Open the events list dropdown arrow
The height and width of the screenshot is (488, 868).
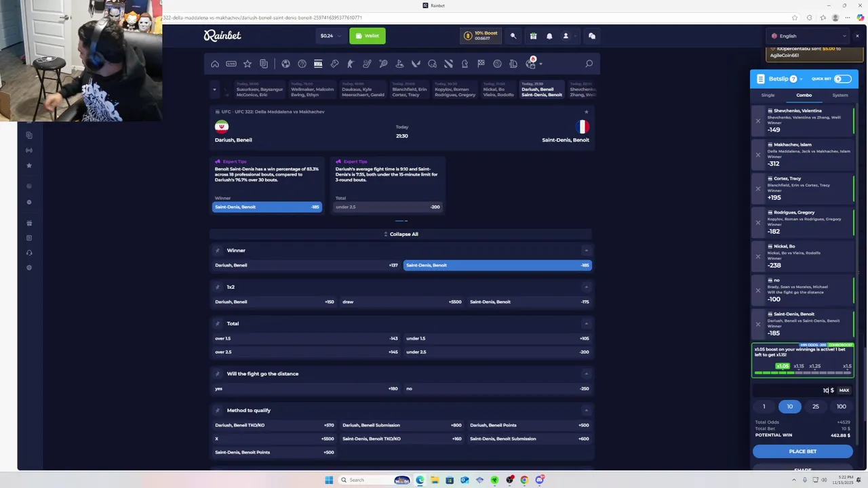tap(215, 89)
